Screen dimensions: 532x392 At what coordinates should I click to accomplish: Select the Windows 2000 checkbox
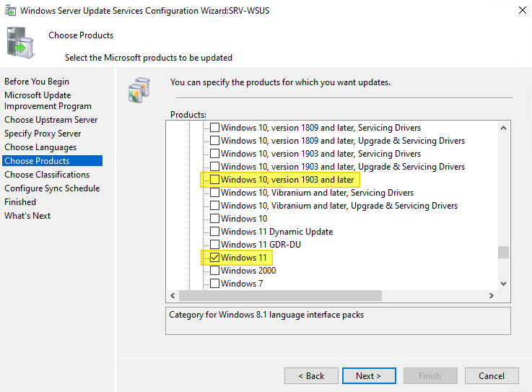[214, 271]
